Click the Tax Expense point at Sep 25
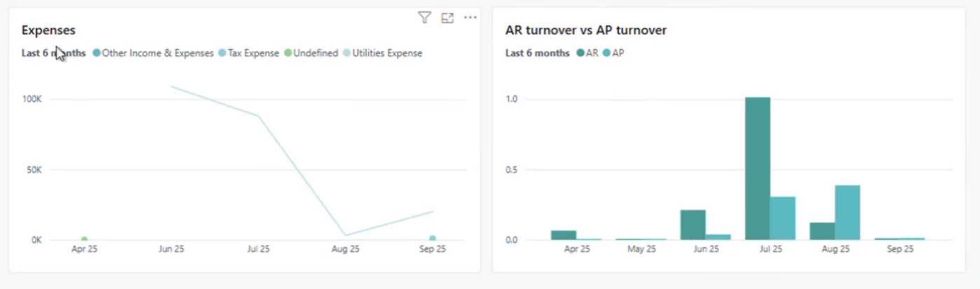This screenshot has width=980, height=289. point(433,239)
